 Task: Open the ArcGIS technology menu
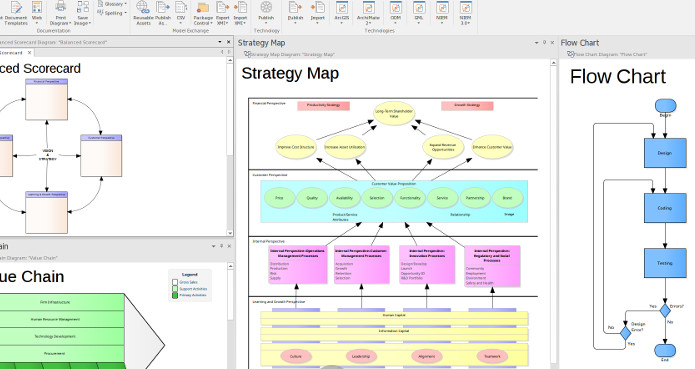(x=342, y=12)
